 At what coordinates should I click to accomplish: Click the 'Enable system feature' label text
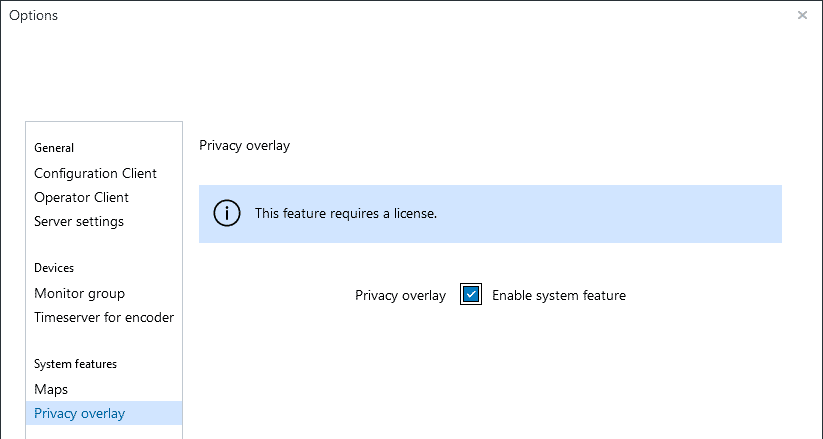click(558, 295)
